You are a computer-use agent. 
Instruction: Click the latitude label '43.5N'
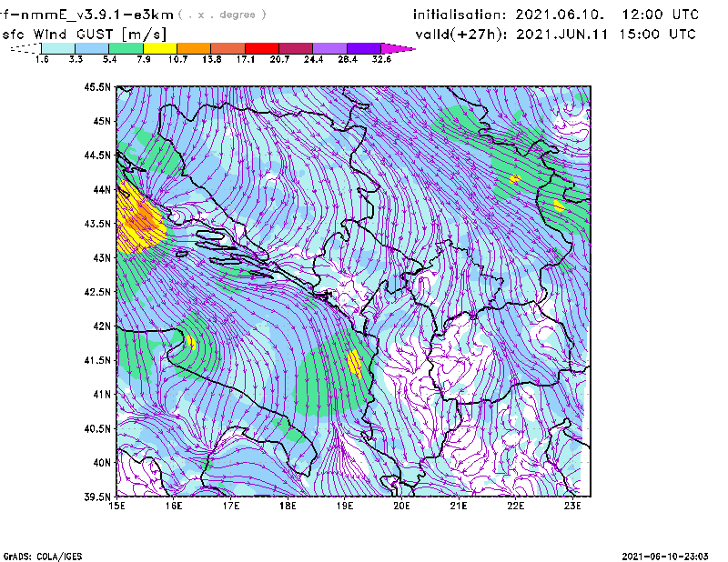[x=97, y=224]
